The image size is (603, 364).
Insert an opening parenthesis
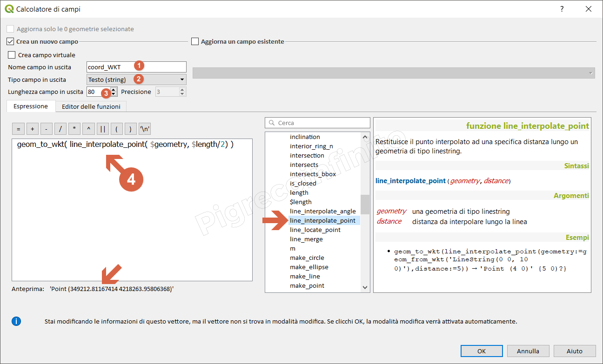click(x=117, y=129)
